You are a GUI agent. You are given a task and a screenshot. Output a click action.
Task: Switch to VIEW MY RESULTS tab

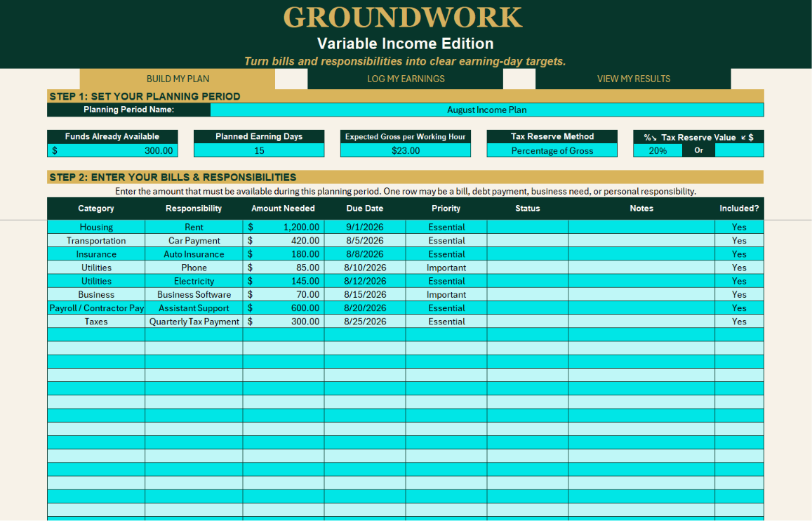coord(633,79)
